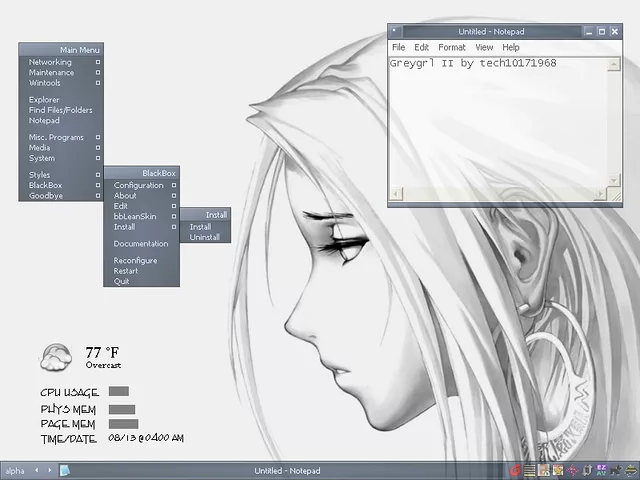
Task: Select Uninstall from the Install submenu
Action: 205,237
